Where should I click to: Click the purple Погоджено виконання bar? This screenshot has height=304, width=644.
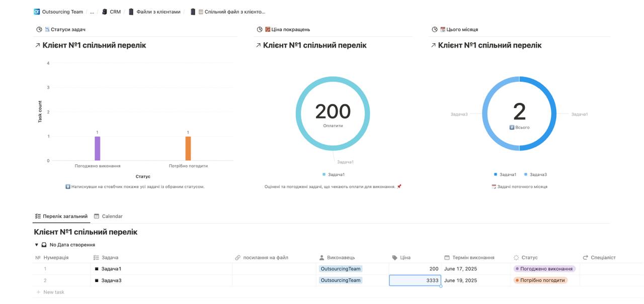pyautogui.click(x=98, y=149)
